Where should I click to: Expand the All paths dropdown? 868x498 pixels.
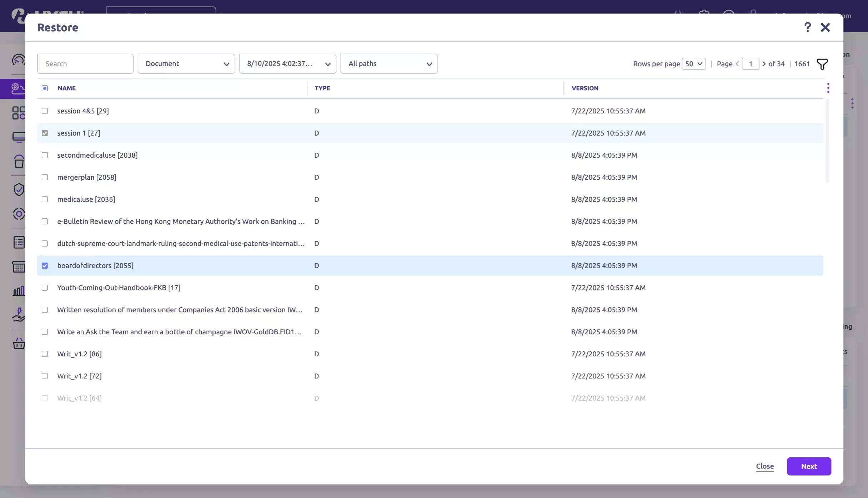coord(389,63)
